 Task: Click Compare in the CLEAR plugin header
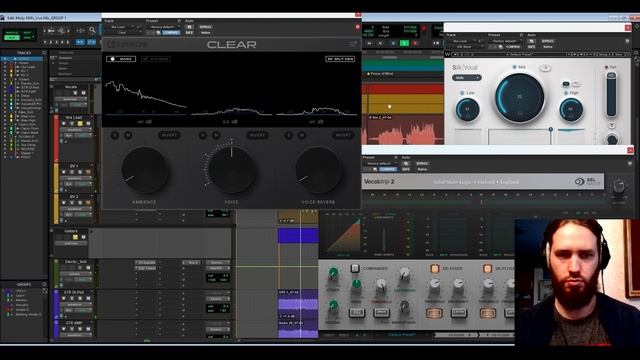point(171,33)
